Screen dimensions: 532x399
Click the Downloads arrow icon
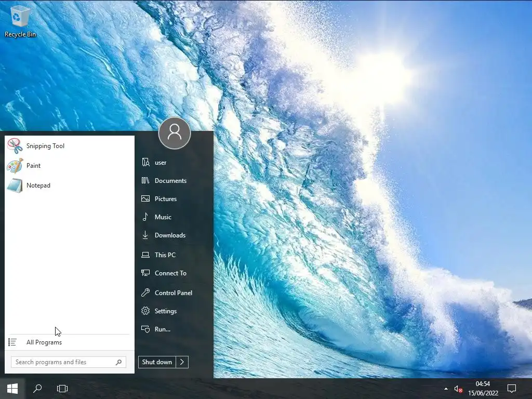click(x=145, y=235)
